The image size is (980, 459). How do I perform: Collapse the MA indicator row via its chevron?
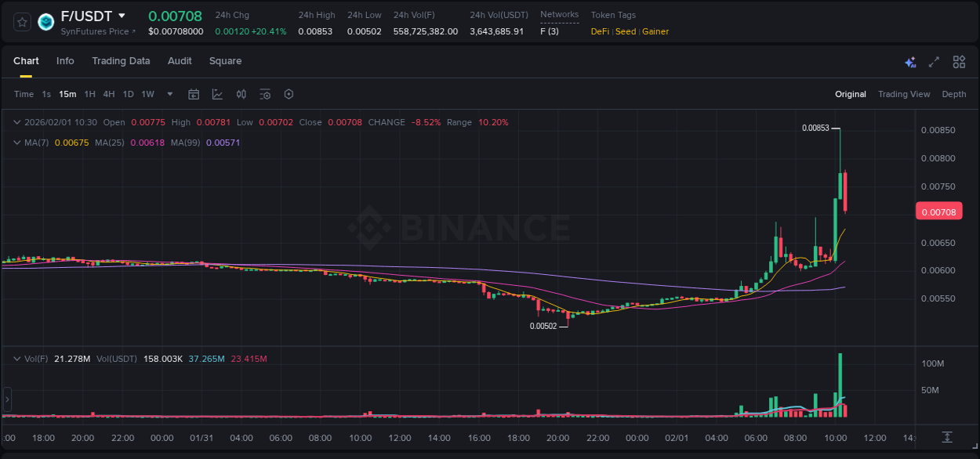coord(17,143)
